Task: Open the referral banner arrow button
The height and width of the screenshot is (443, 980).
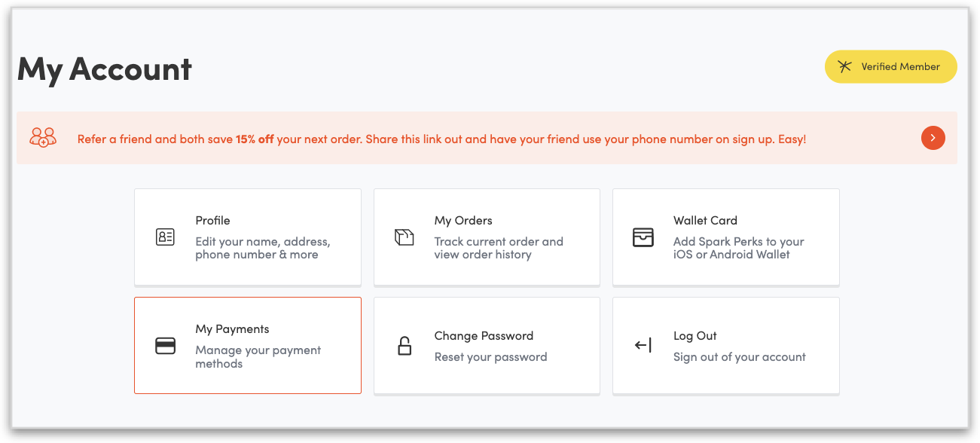Action: pyautogui.click(x=933, y=138)
